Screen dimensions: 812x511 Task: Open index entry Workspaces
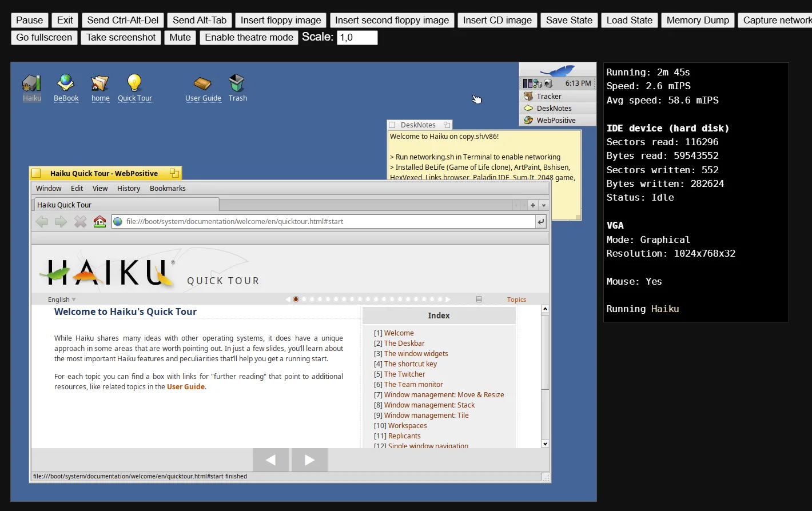[408, 426]
